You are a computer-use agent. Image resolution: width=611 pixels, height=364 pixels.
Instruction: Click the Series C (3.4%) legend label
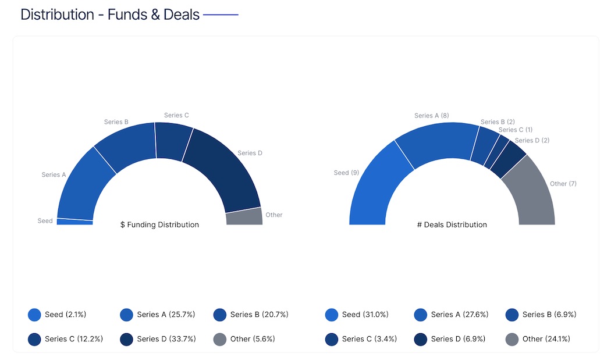[x=370, y=339]
